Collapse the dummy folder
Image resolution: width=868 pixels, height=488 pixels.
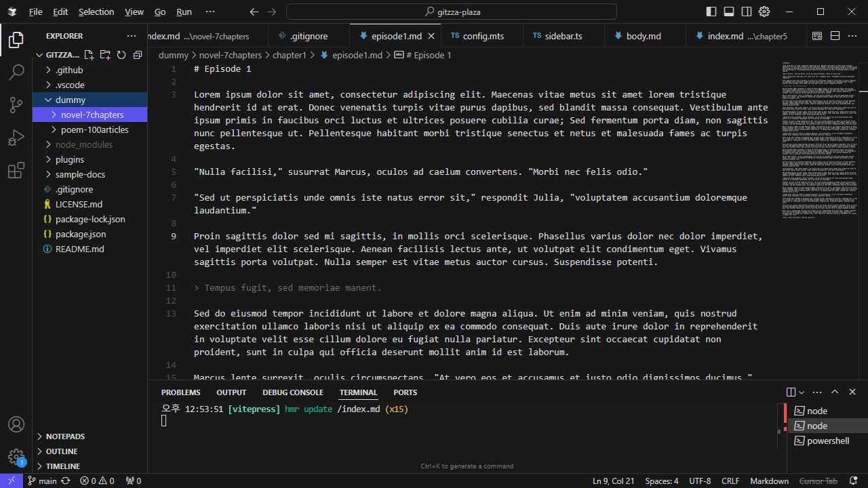pyautogui.click(x=90, y=100)
